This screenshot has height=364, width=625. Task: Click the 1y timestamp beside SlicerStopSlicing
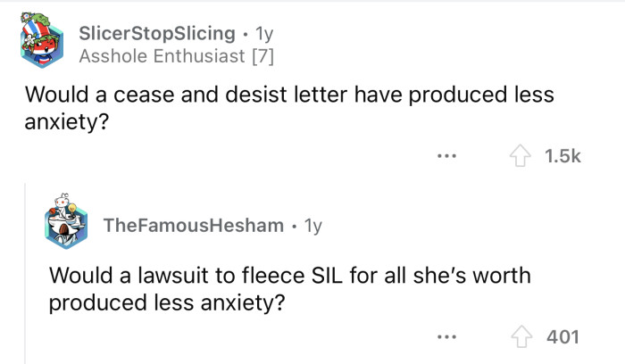coord(265,35)
